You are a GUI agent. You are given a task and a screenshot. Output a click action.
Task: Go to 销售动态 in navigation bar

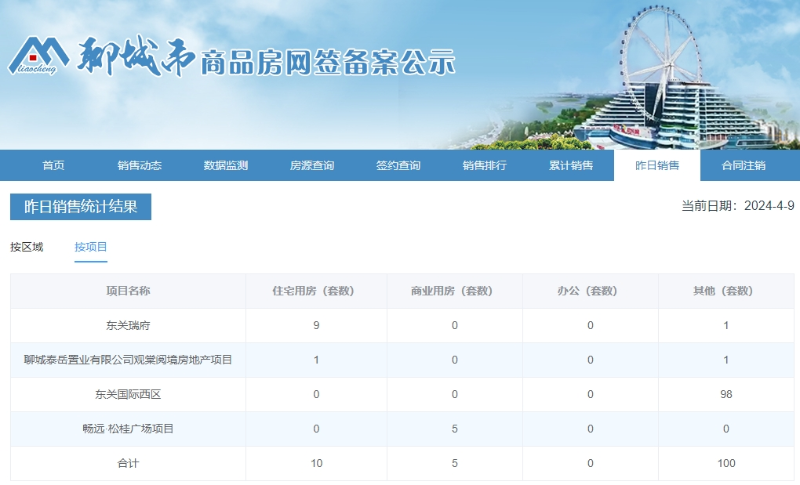[x=139, y=166]
